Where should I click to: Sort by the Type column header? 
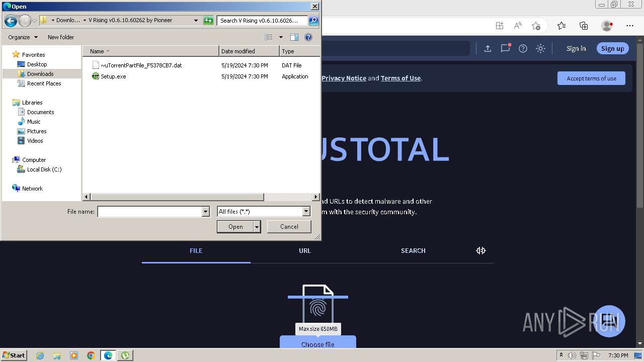299,51
